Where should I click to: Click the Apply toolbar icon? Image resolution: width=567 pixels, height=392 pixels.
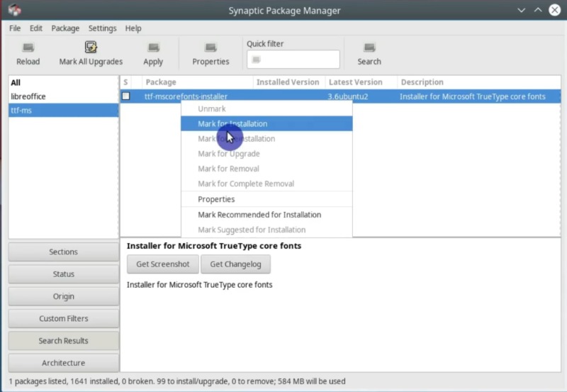pyautogui.click(x=153, y=47)
